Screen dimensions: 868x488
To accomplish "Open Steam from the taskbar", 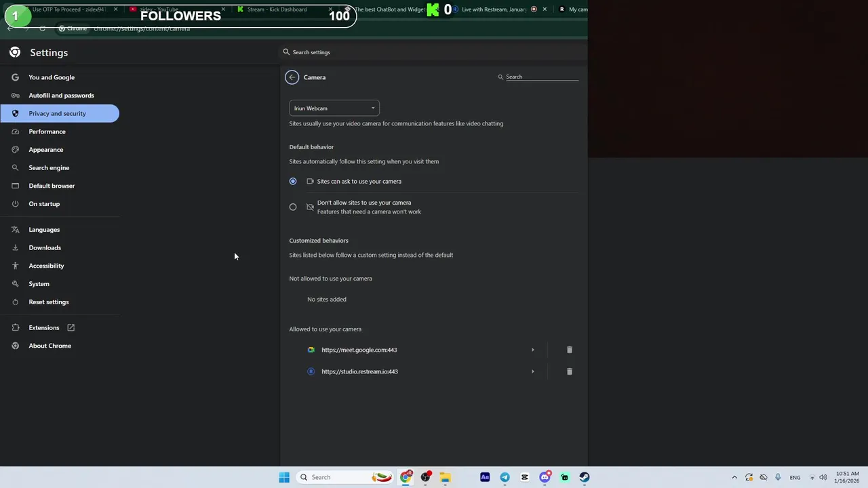I will point(584,477).
